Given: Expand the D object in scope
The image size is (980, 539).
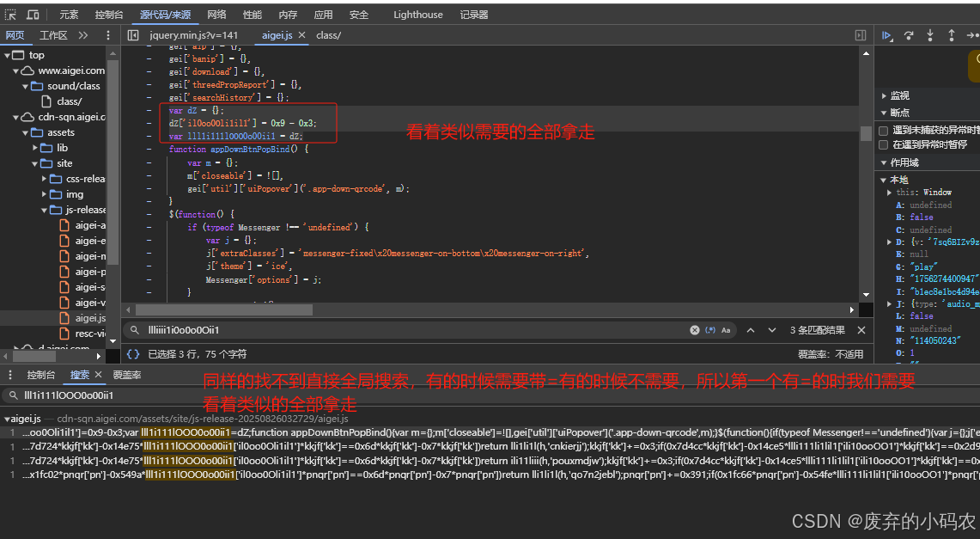Looking at the screenshot, I should tap(889, 242).
